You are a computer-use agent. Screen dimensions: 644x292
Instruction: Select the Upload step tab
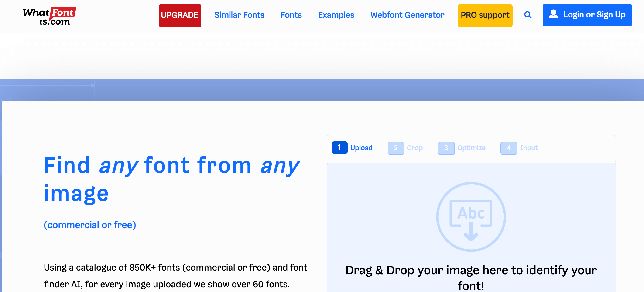361,148
